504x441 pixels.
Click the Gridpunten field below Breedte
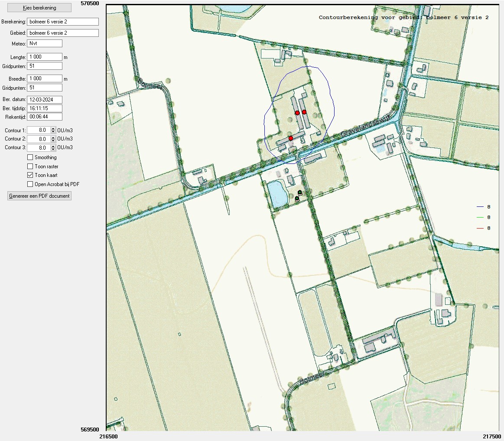pyautogui.click(x=44, y=88)
